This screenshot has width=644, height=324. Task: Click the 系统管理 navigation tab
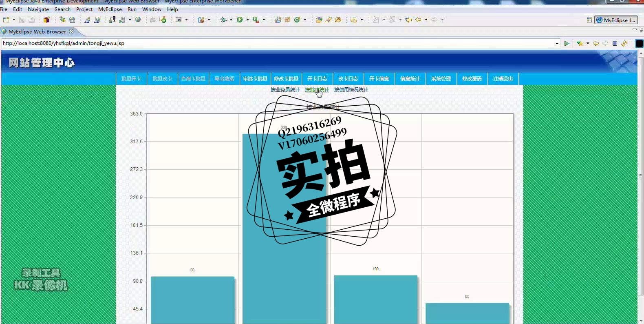click(x=441, y=79)
